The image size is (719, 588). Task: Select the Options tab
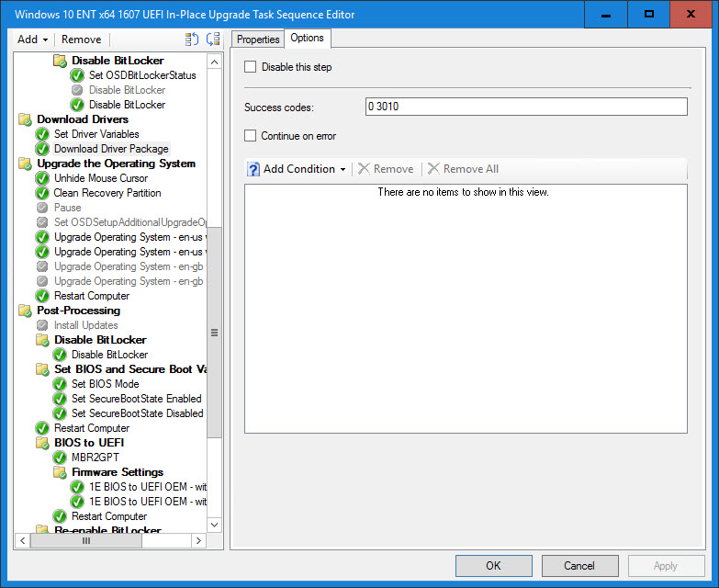[x=307, y=38]
